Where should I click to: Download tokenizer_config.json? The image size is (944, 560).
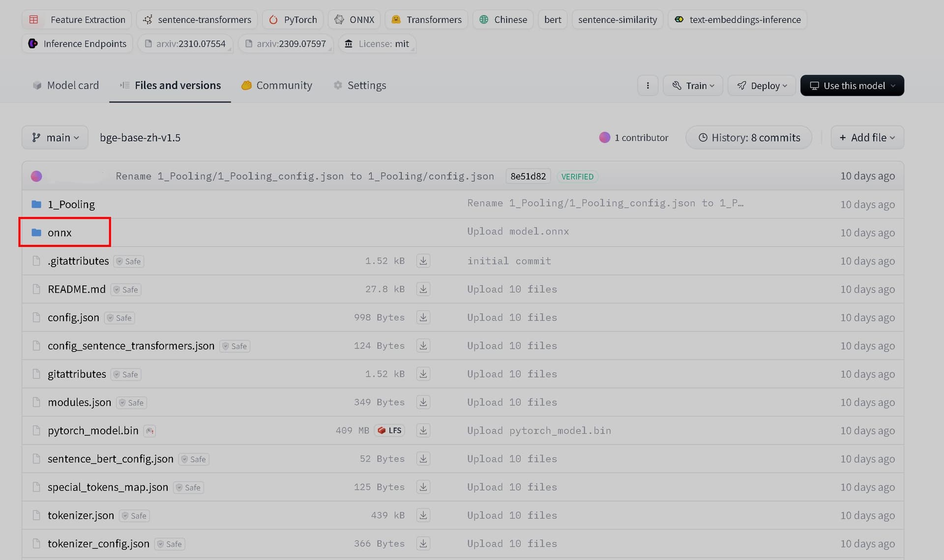tap(423, 543)
